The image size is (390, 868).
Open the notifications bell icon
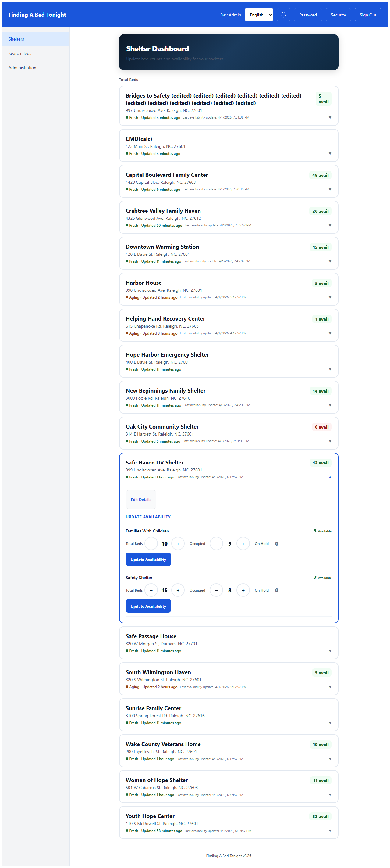283,15
